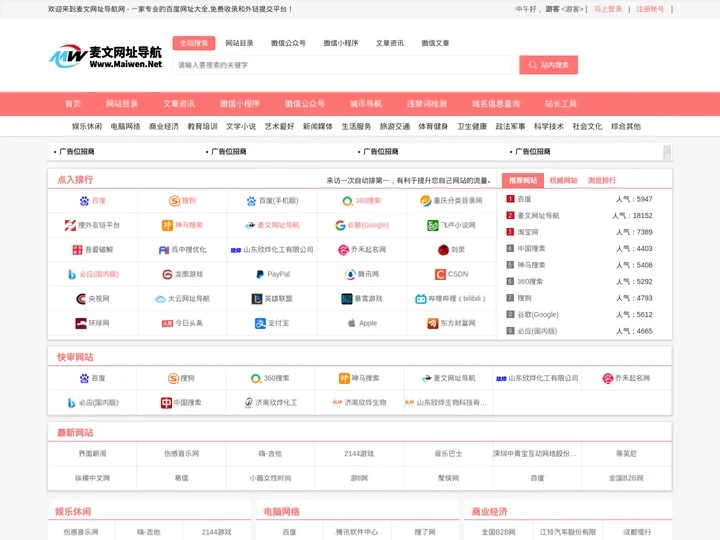Click the 注册帐号 register link
The image size is (720, 540).
coord(650,9)
